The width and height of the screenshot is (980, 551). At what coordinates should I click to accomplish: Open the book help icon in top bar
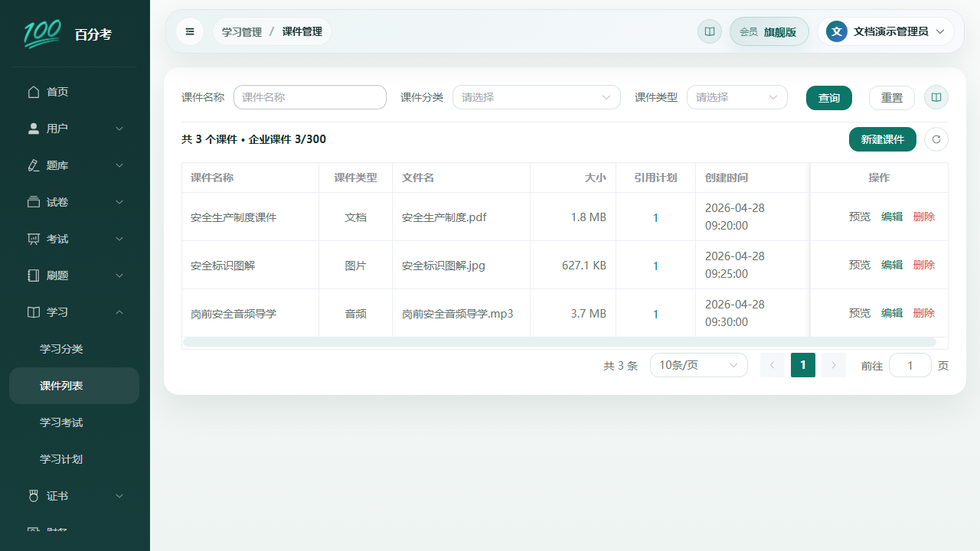[710, 31]
